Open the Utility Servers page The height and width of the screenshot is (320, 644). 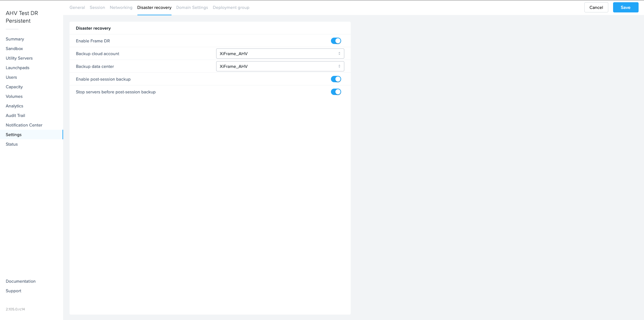[x=19, y=58]
